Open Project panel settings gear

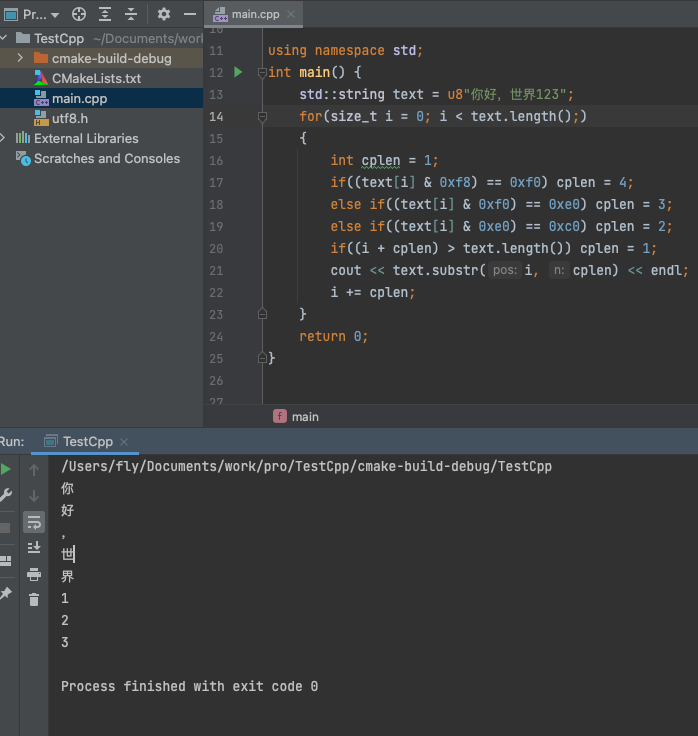[x=164, y=15]
